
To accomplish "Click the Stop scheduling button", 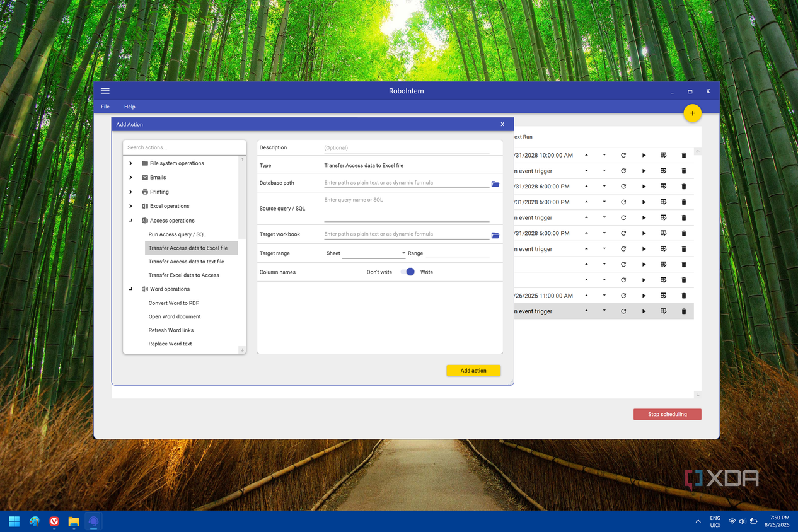I will (668, 414).
